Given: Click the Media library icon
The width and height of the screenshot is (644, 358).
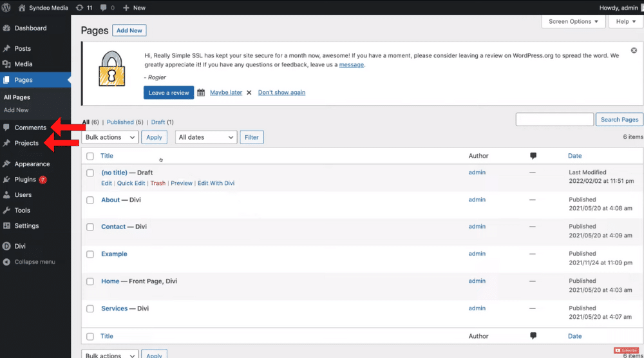Looking at the screenshot, I should (x=6, y=64).
